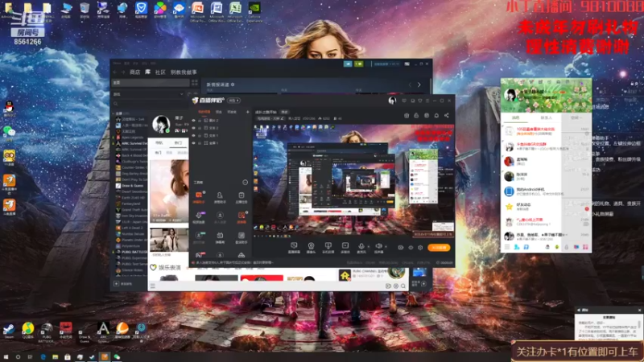Lock the 文本 1 source layer

click(200, 135)
